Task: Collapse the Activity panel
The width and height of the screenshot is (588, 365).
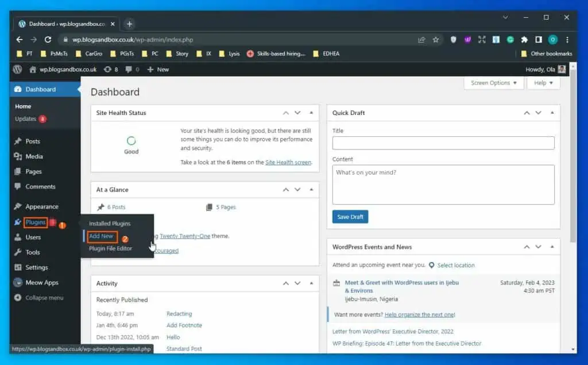Action: click(x=311, y=283)
